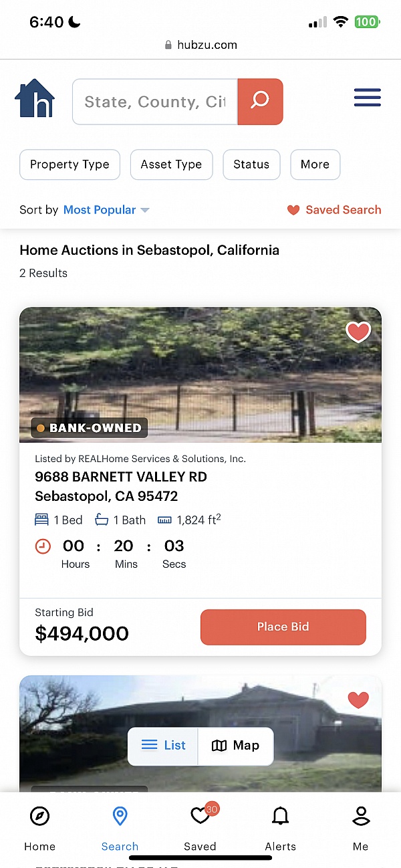401x868 pixels.
Task: Select the Search location pin tab
Action: (x=120, y=817)
